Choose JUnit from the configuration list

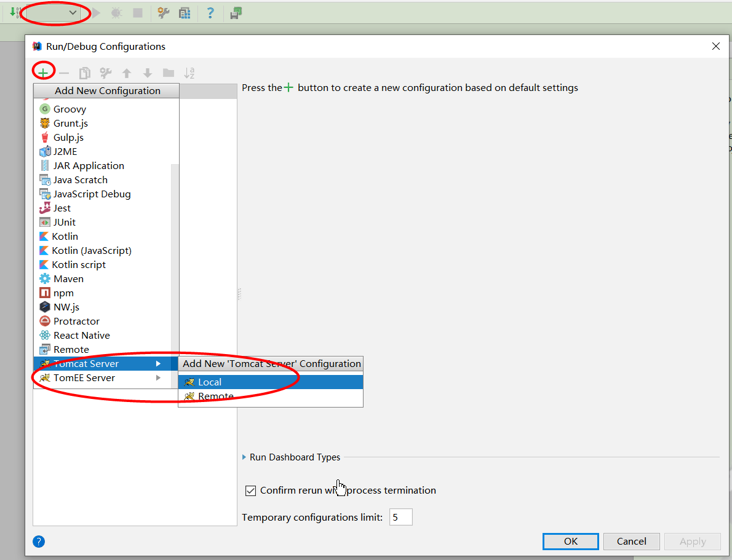pos(103,222)
